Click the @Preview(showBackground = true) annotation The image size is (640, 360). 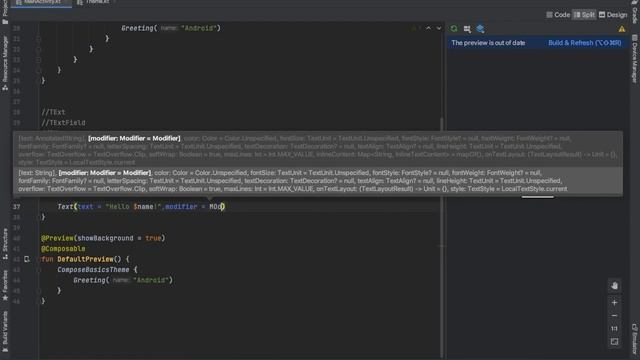[103, 238]
